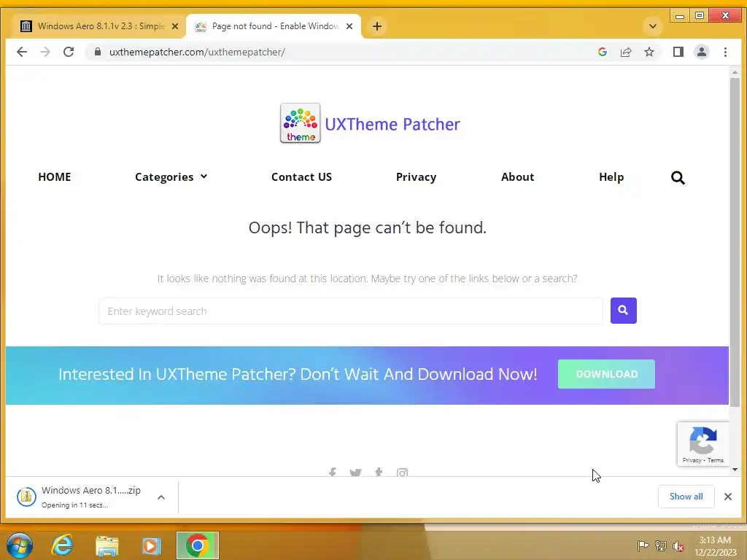Submit search with purple search button
This screenshot has height=560, width=747.
[x=623, y=311]
